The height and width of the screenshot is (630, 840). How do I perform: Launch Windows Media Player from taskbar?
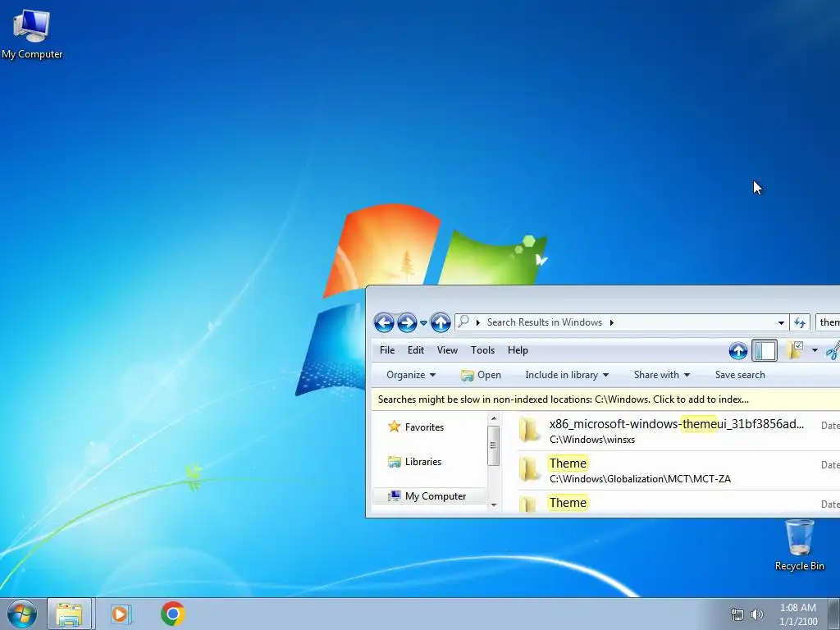(121, 614)
